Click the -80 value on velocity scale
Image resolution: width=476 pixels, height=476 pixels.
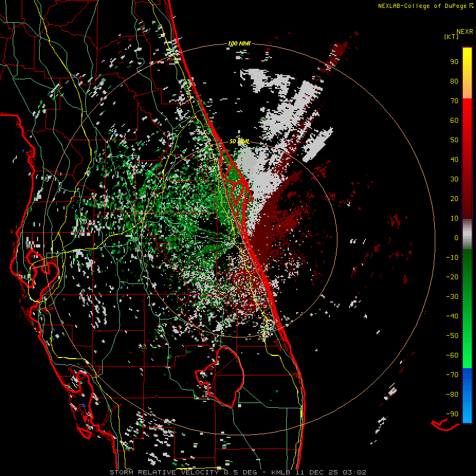point(452,395)
